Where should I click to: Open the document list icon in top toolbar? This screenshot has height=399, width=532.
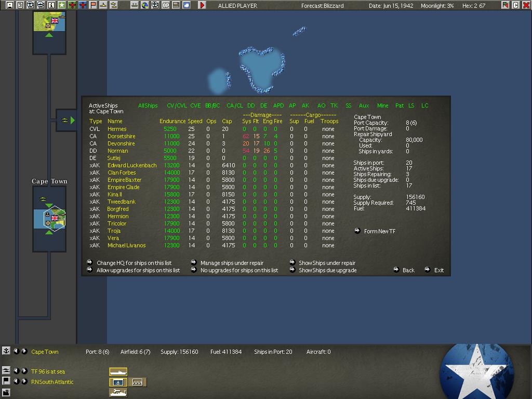coord(20,5)
